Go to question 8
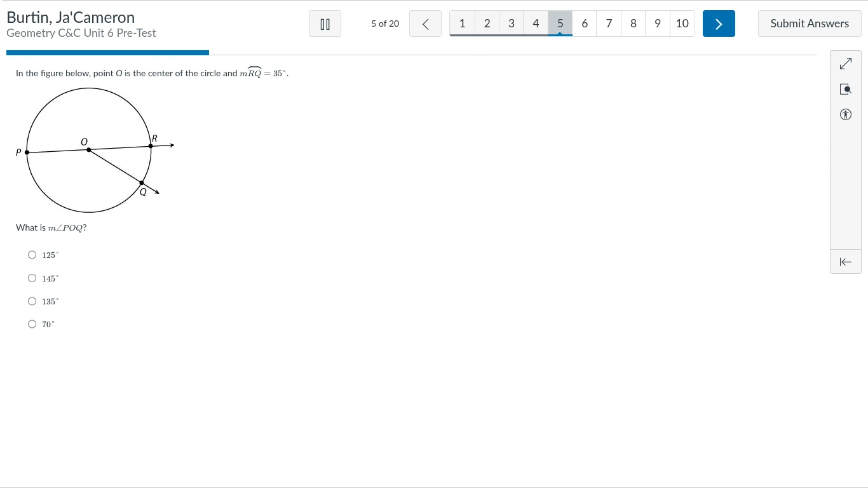 [x=634, y=24]
